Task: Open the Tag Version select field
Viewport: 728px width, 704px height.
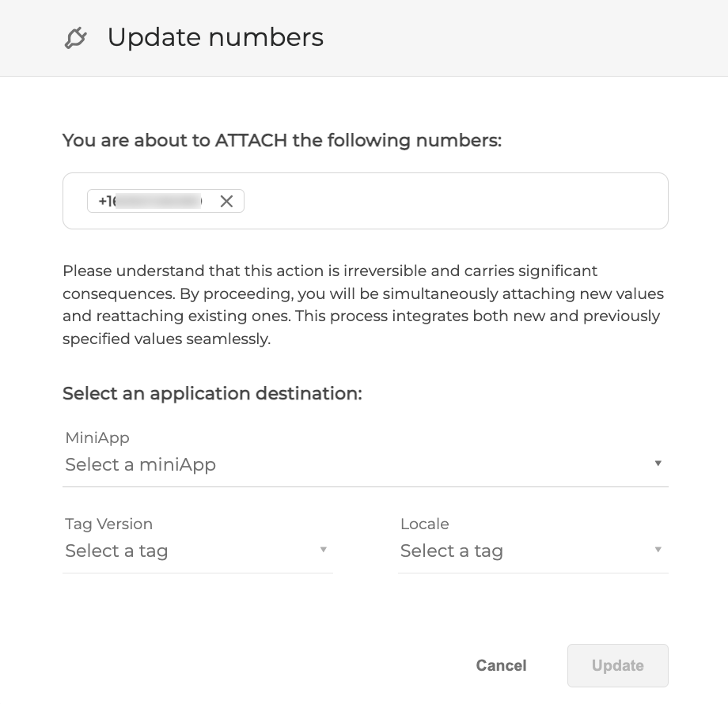Action: (158, 551)
